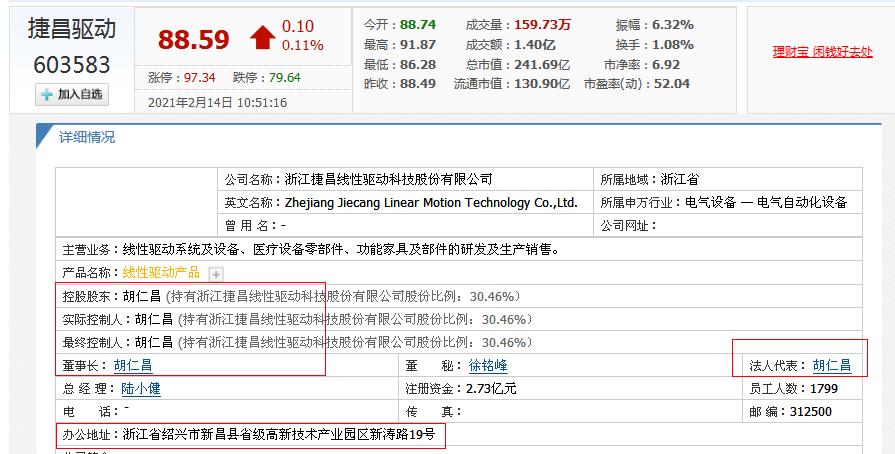
Task: Click the 今开 opening price 88.74
Action: pos(418,25)
